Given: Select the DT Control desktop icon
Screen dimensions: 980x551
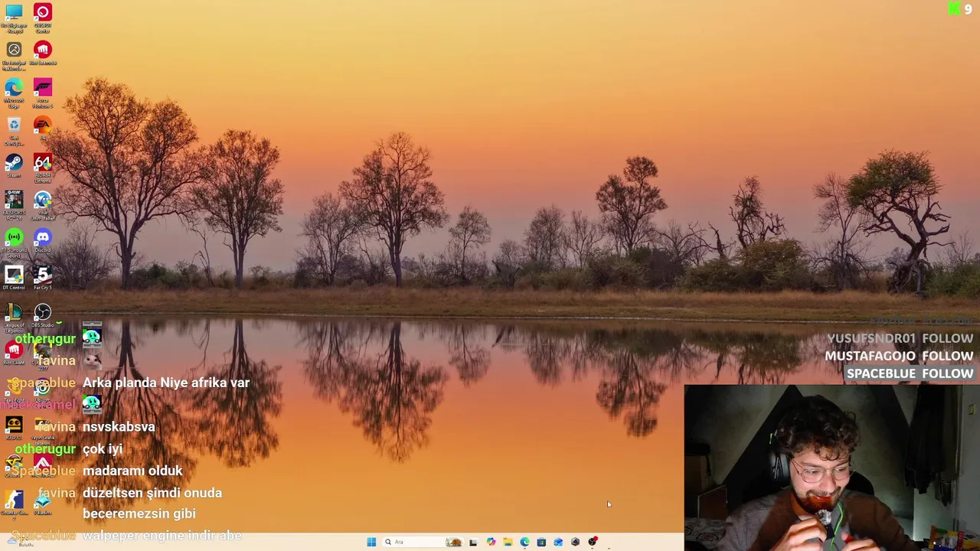Looking at the screenshot, I should (14, 279).
